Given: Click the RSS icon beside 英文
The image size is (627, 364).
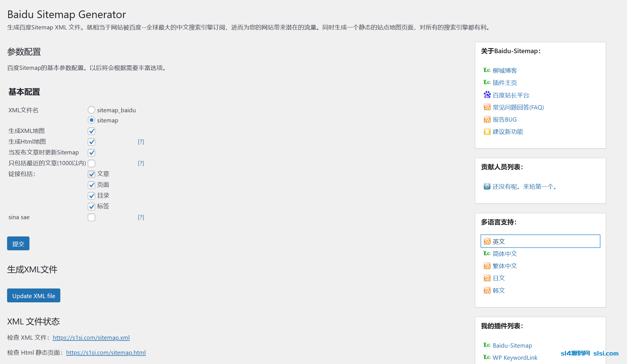Looking at the screenshot, I should (x=487, y=241).
